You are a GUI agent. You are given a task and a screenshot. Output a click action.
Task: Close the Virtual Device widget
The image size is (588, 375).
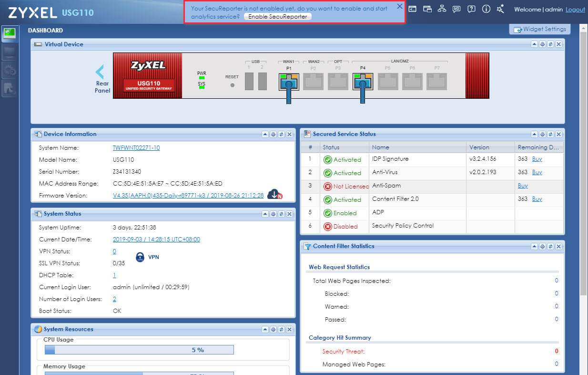(x=558, y=44)
